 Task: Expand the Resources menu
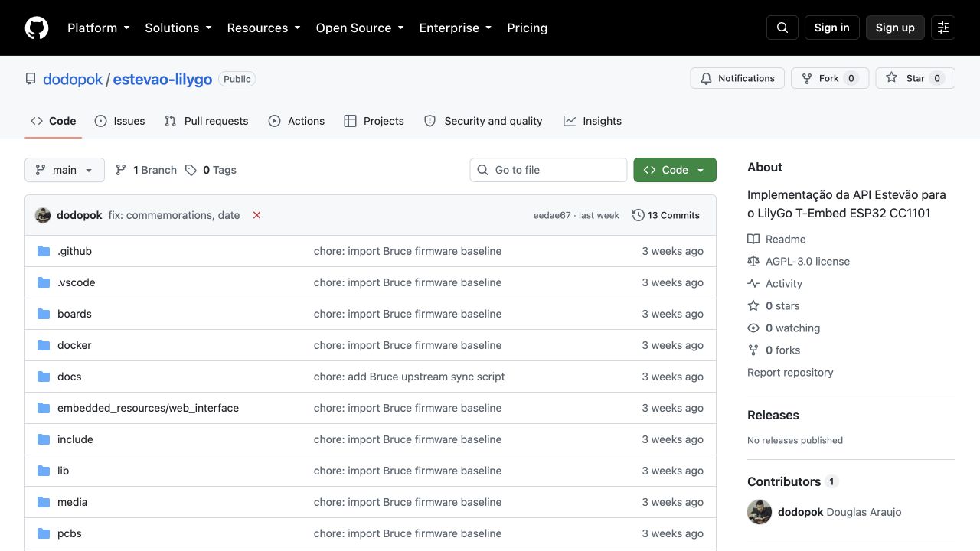click(x=264, y=28)
